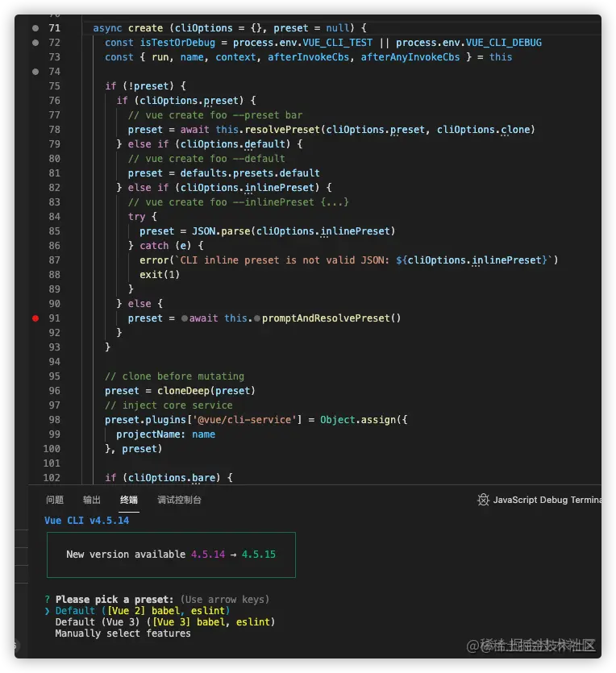Select the 终端 (Terminal) tab
The height and width of the screenshot is (673, 616).
tap(129, 500)
